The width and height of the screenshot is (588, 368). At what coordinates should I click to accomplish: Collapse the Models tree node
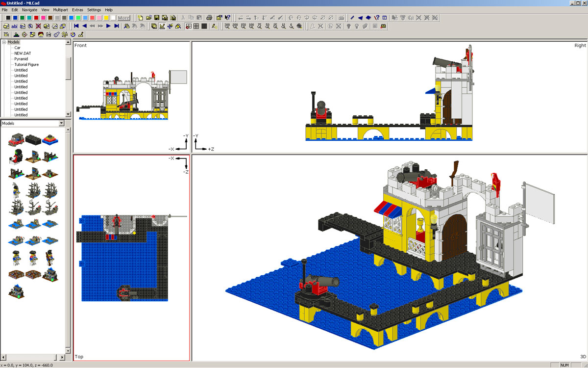(3, 42)
